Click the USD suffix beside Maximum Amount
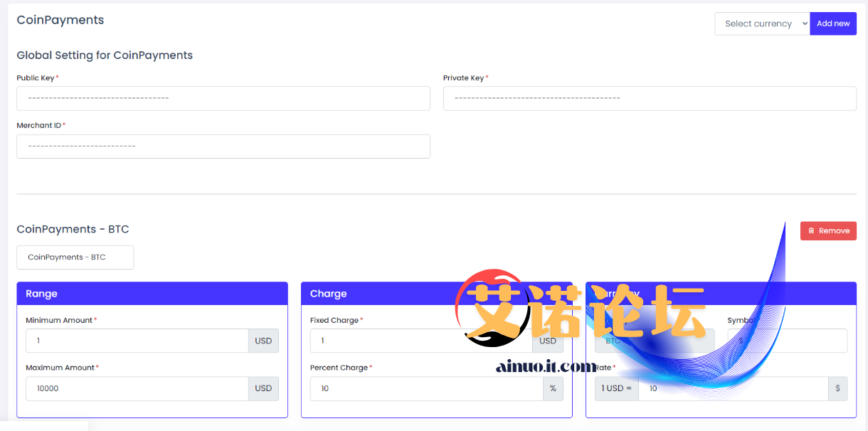 [263, 388]
